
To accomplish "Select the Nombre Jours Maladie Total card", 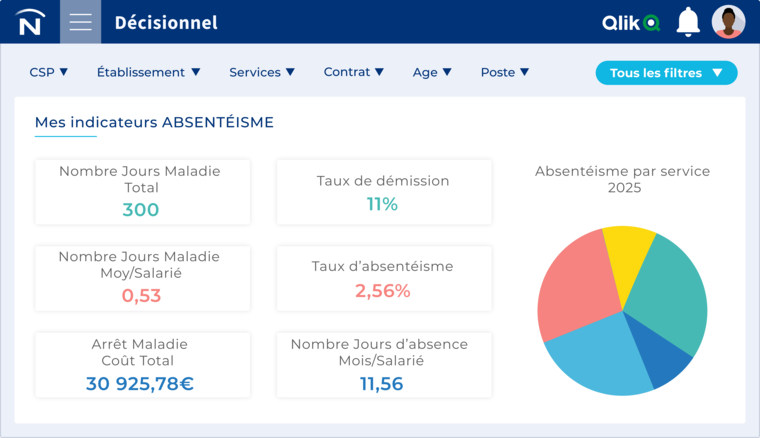I will pos(142,191).
